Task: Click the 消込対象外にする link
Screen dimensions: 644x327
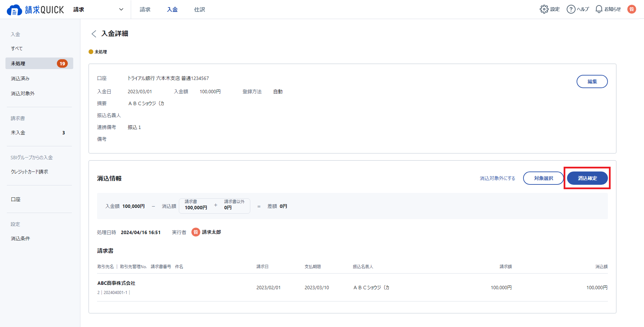Action: point(498,178)
